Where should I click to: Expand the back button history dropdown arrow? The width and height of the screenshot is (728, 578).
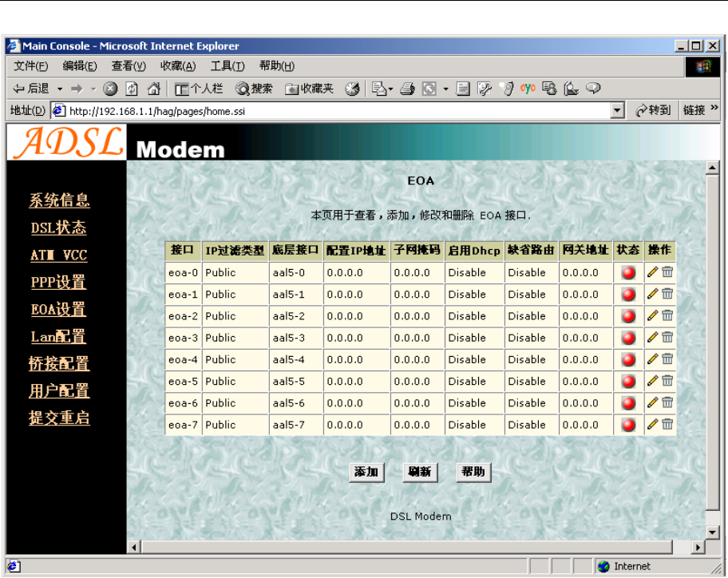(60, 88)
